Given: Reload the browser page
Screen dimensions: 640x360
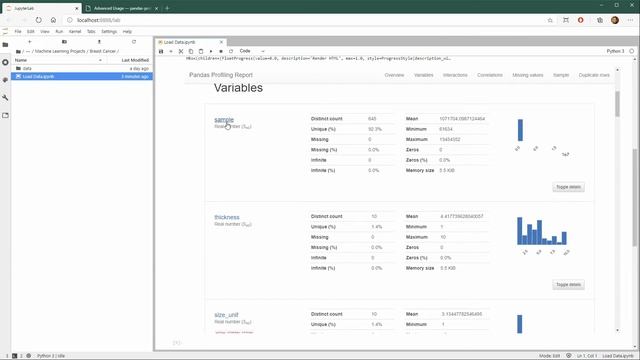Looking at the screenshot, I should [38, 20].
